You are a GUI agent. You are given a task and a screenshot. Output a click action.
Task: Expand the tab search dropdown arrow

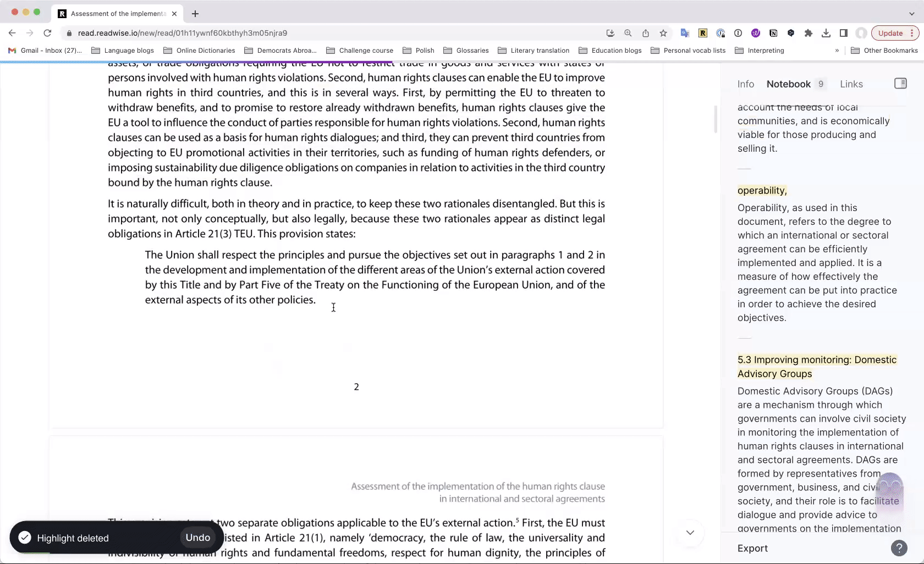[911, 13]
